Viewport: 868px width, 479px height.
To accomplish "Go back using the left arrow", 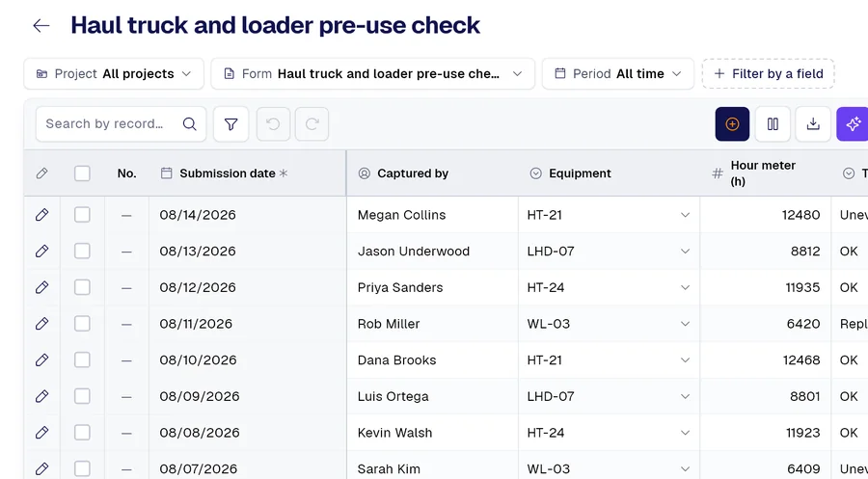I will point(41,25).
